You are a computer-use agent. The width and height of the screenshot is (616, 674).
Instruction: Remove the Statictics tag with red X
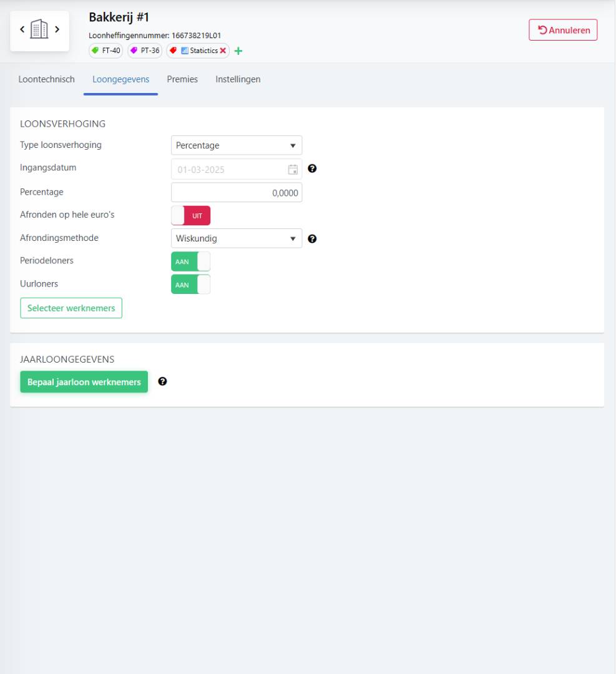click(223, 51)
